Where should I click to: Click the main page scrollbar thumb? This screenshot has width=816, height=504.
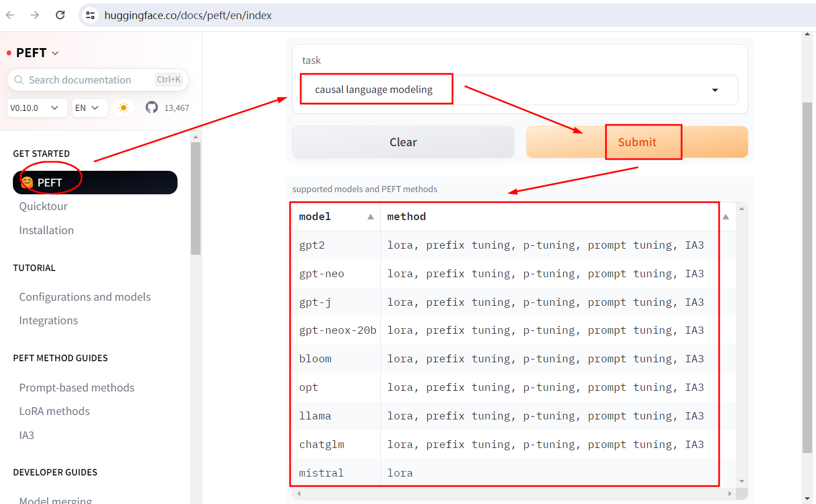point(807,277)
